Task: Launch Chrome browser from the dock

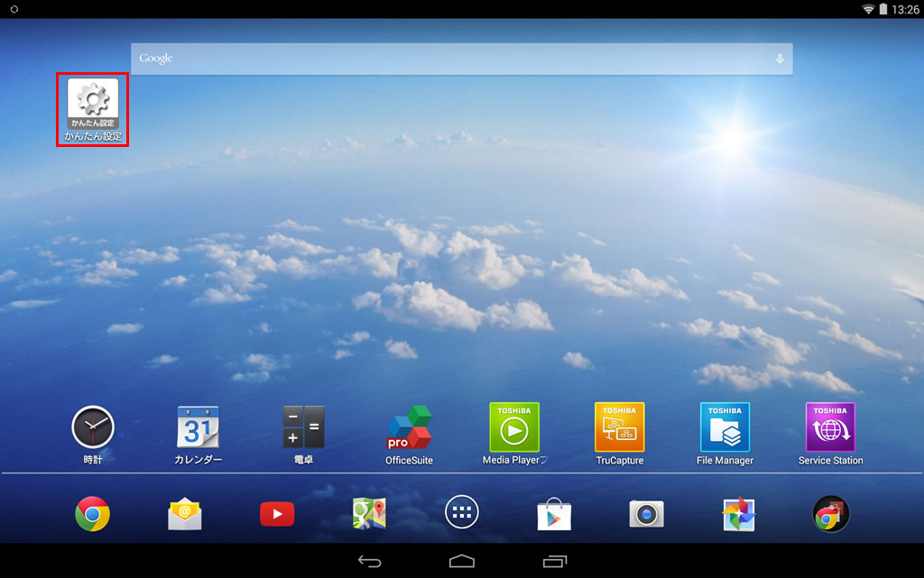Action: [x=93, y=514]
